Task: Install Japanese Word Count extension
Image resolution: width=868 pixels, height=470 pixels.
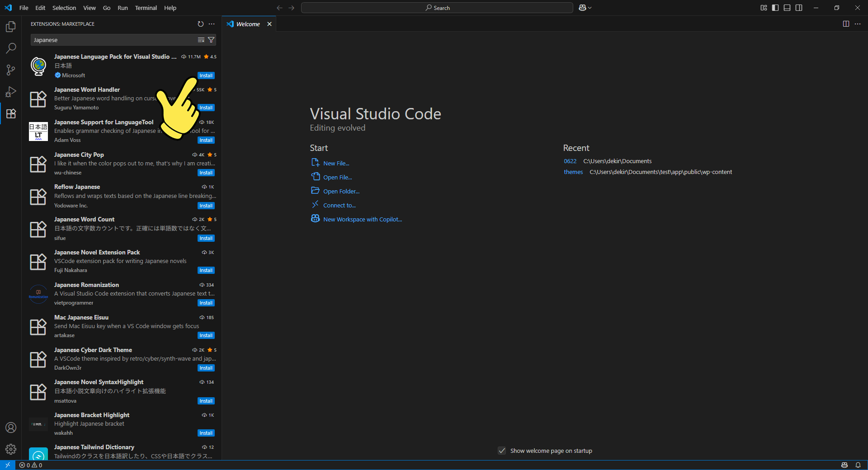Action: tap(206, 238)
